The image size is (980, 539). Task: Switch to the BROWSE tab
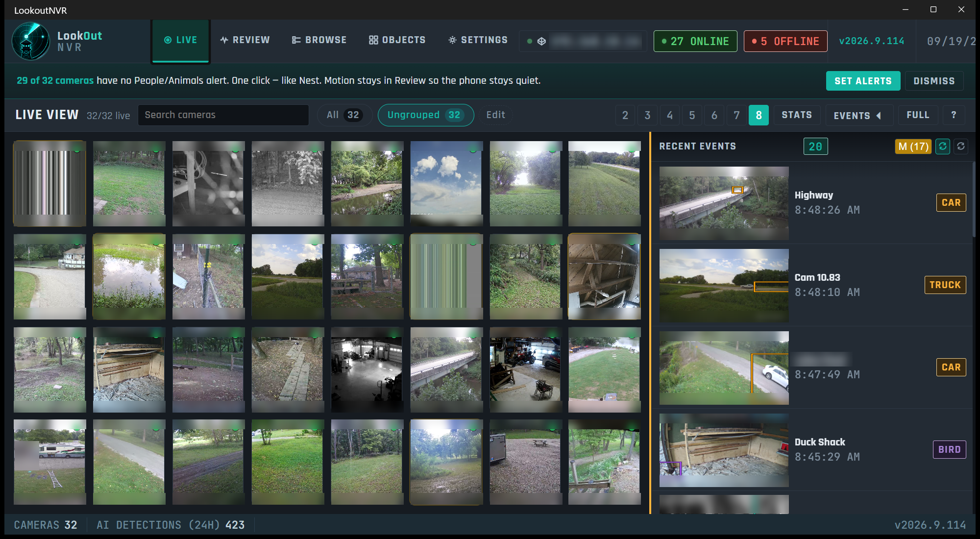pyautogui.click(x=319, y=40)
